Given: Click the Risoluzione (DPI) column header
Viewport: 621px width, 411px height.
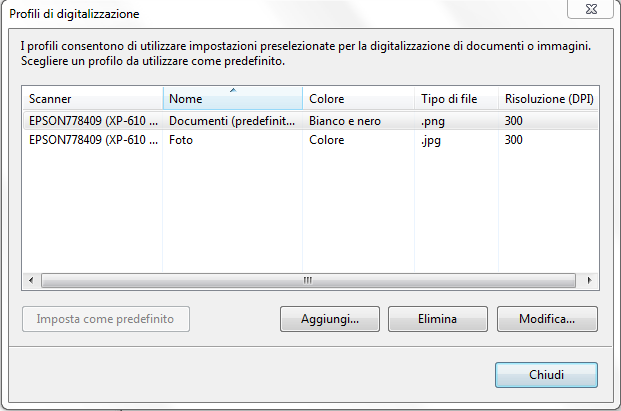Looking at the screenshot, I should point(548,98).
